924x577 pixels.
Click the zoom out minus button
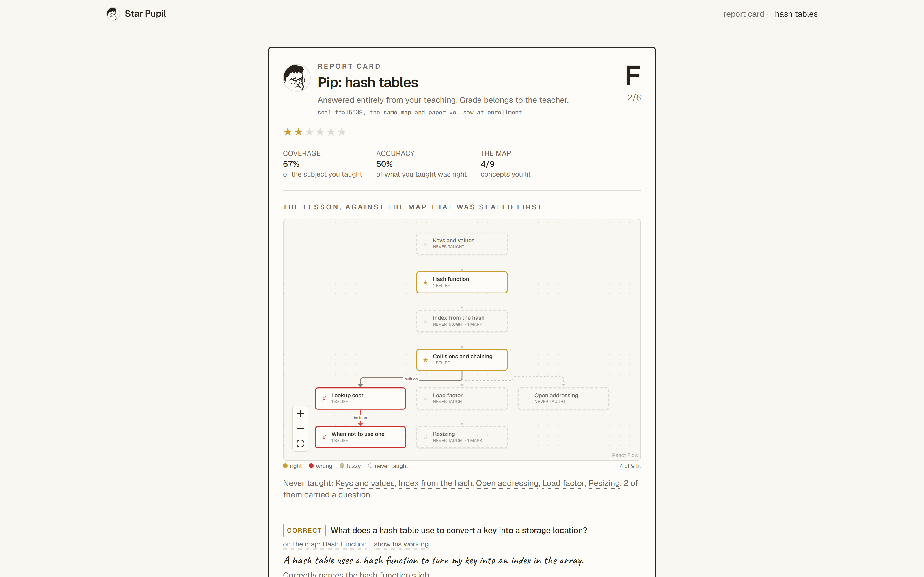[x=300, y=428]
